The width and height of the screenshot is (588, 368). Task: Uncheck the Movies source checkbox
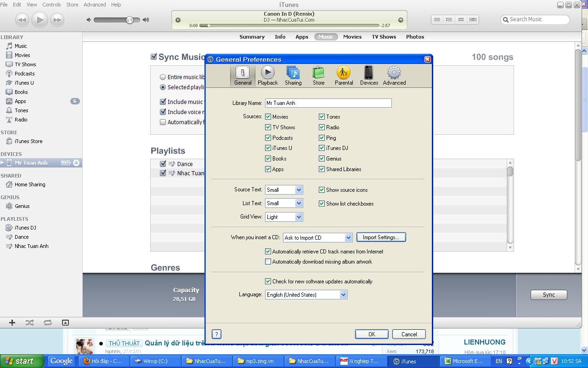pyautogui.click(x=268, y=117)
